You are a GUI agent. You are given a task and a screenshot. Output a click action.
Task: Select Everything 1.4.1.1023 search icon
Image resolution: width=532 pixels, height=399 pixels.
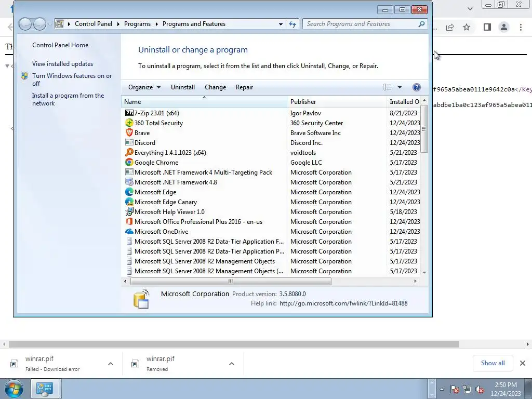(129, 152)
